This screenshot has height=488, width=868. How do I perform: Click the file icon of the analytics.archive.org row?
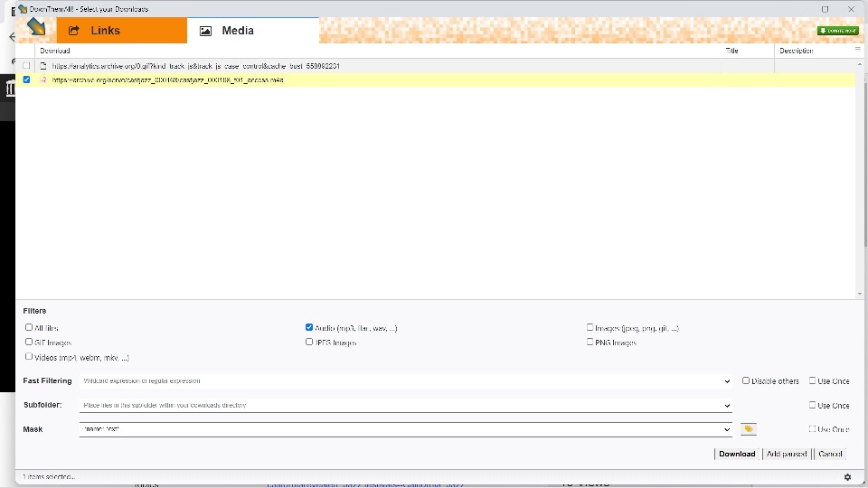42,66
